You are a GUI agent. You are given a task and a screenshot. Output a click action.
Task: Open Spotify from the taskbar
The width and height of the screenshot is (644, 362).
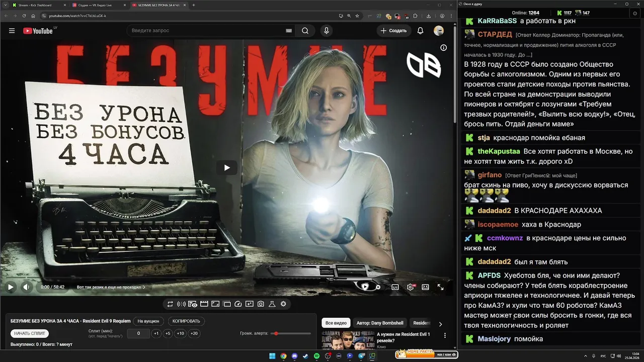click(316, 356)
